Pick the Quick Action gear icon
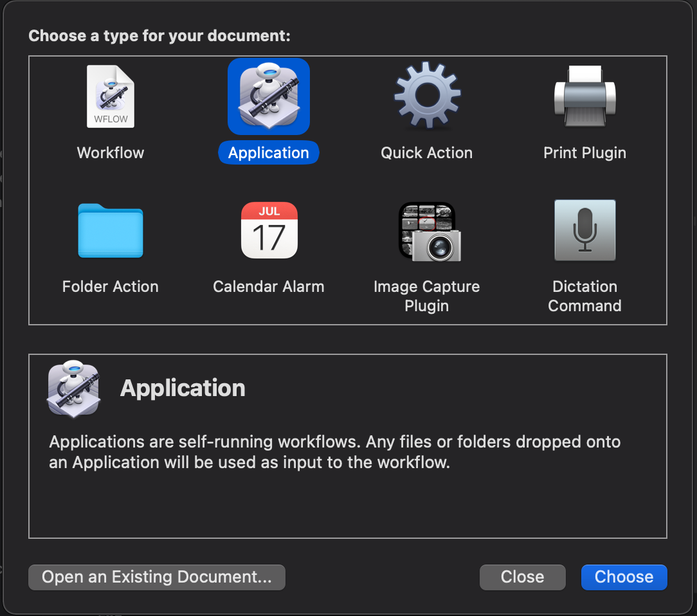This screenshot has width=697, height=616. (x=427, y=96)
